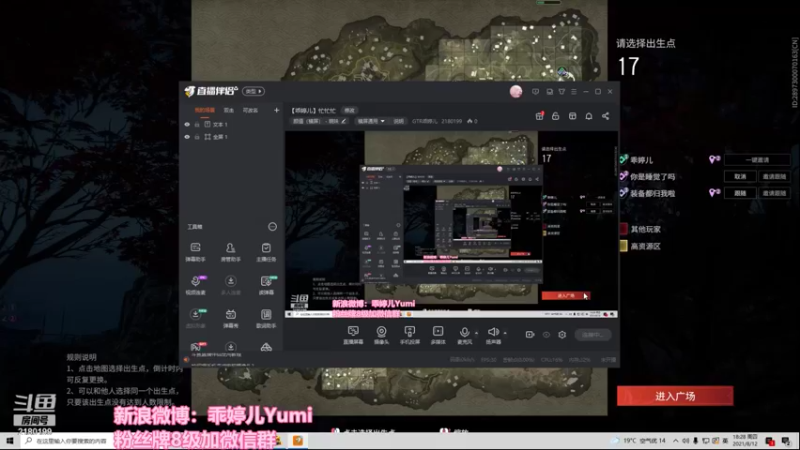Open the Windows Start button
Viewport: 800px width, 450px height.
[x=9, y=440]
